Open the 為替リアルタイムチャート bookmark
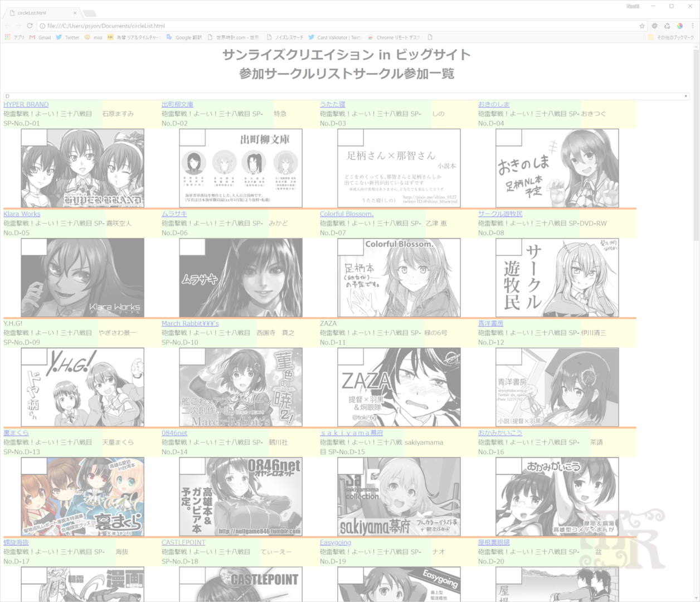700x602 pixels. (134, 37)
